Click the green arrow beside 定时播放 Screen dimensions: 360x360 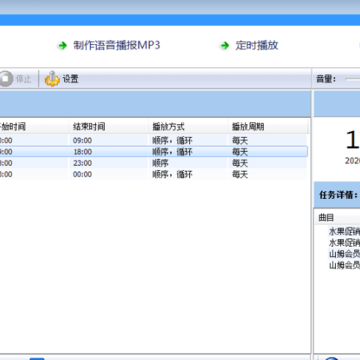[225, 46]
